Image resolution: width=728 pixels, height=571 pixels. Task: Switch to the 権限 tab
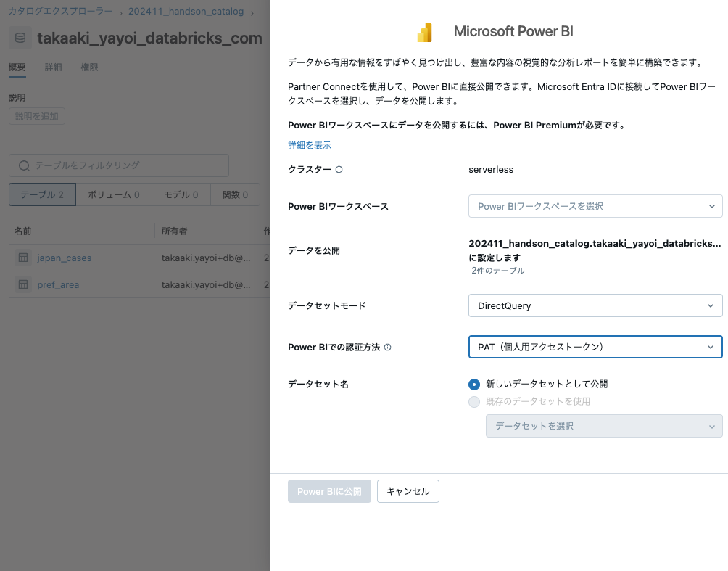[x=90, y=67]
